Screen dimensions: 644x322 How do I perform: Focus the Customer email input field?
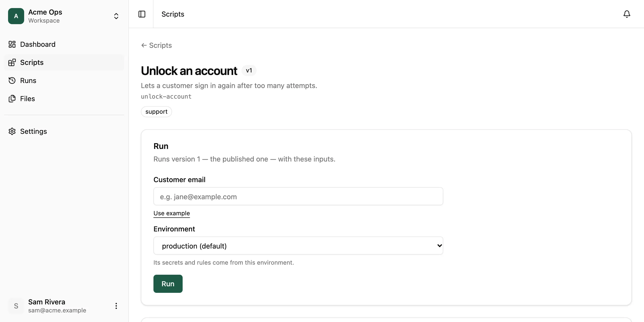(x=298, y=196)
